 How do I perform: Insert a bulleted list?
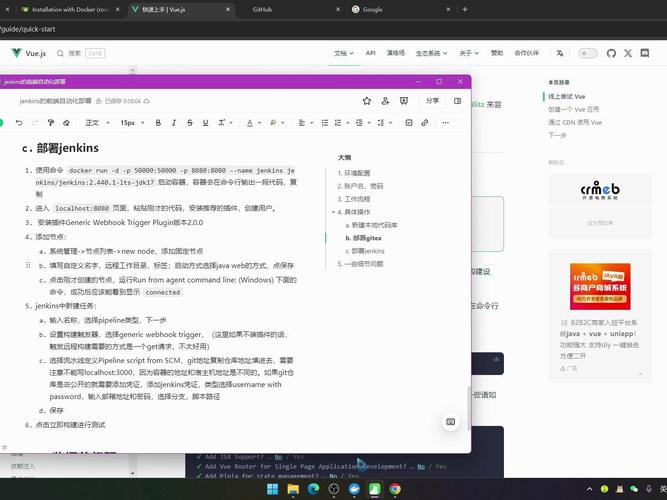(x=325, y=123)
